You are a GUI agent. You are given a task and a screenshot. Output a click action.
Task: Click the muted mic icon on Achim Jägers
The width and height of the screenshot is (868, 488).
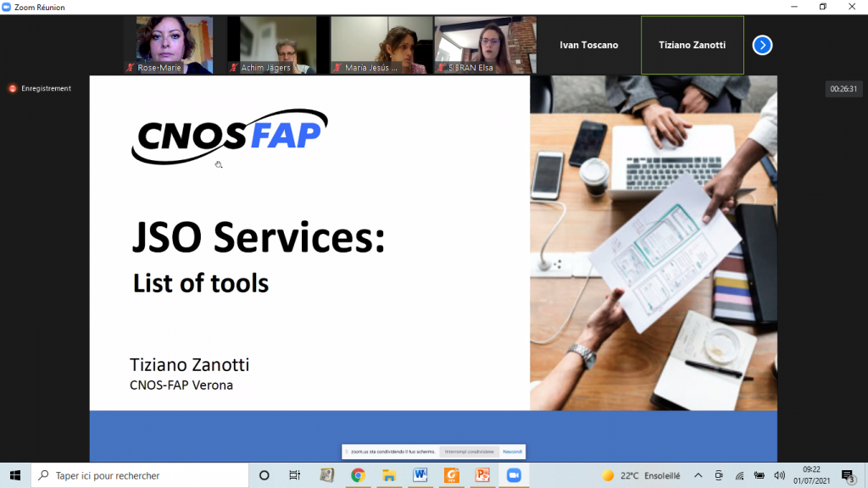234,68
